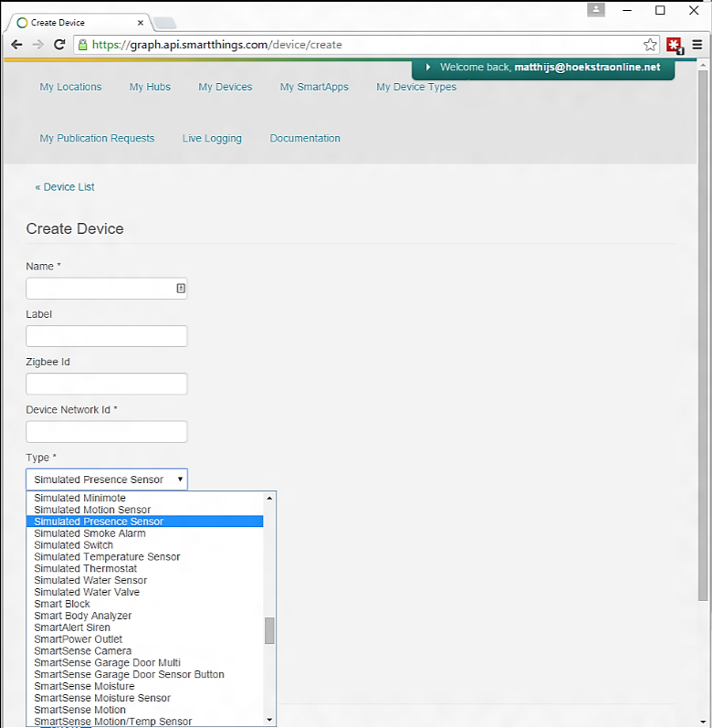Viewport: 712px width, 728px height.
Task: Reload the page with the refresh icon
Action: pos(59,45)
